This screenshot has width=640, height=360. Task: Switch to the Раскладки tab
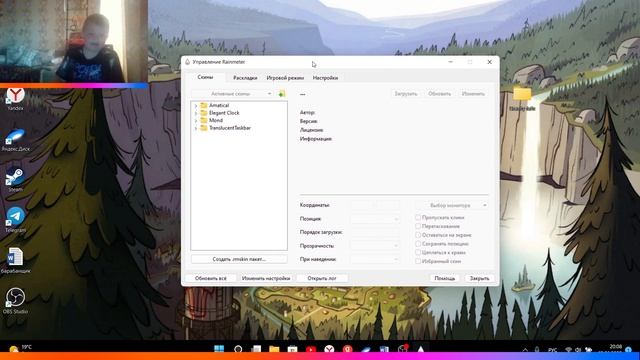tap(245, 78)
